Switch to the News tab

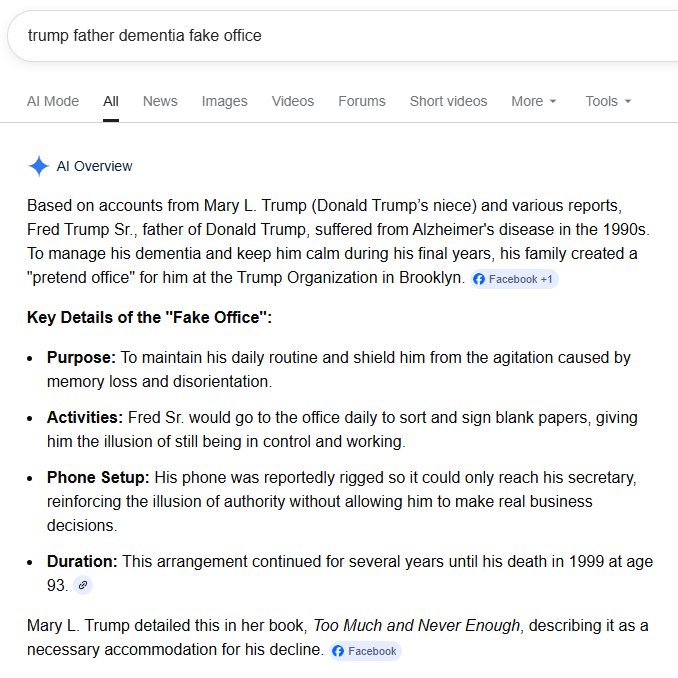click(x=160, y=101)
